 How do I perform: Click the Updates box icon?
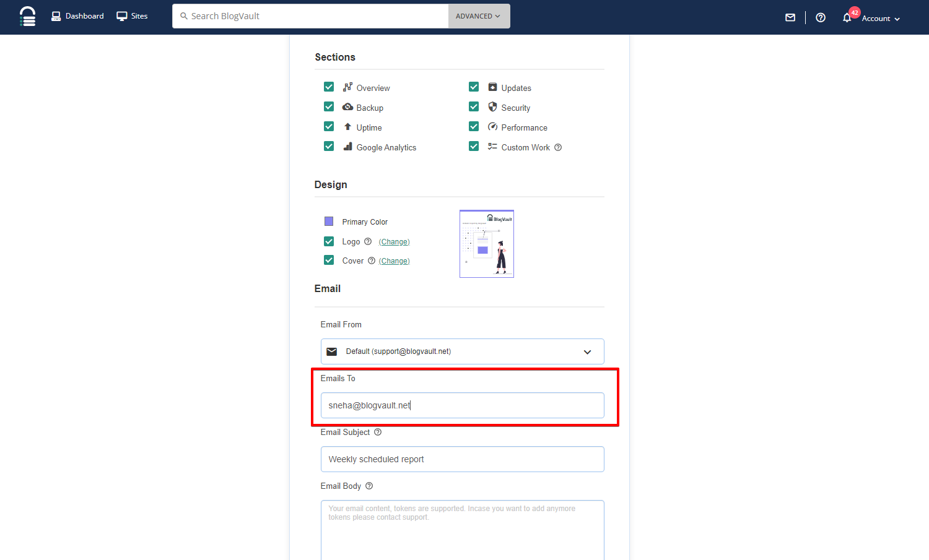(493, 87)
